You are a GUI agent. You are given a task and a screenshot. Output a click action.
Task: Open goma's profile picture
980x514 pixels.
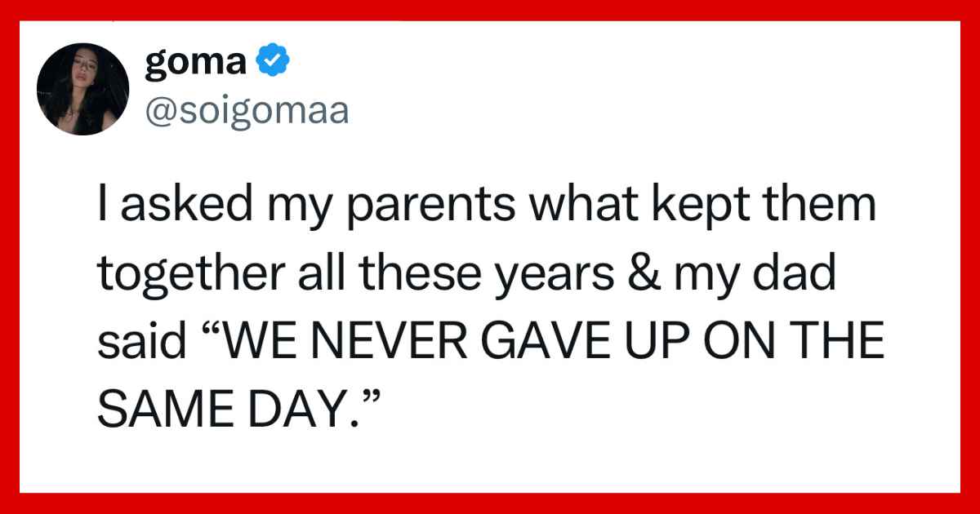click(83, 89)
